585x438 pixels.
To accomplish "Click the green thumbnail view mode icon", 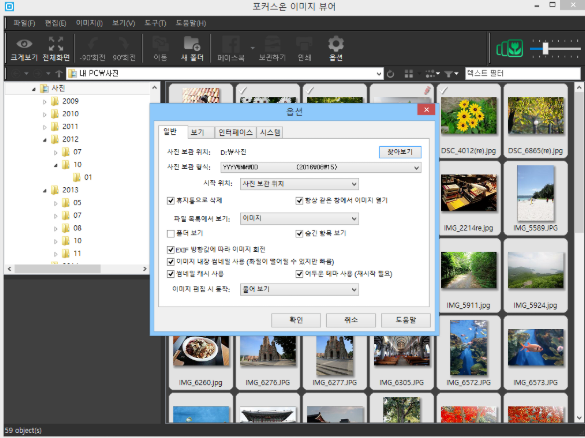I will (x=509, y=49).
